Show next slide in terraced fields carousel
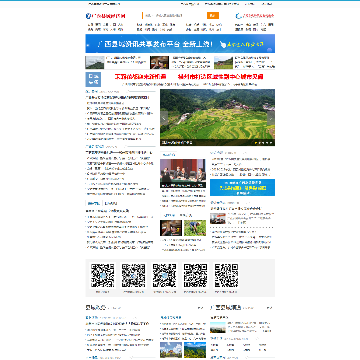 click(271, 118)
